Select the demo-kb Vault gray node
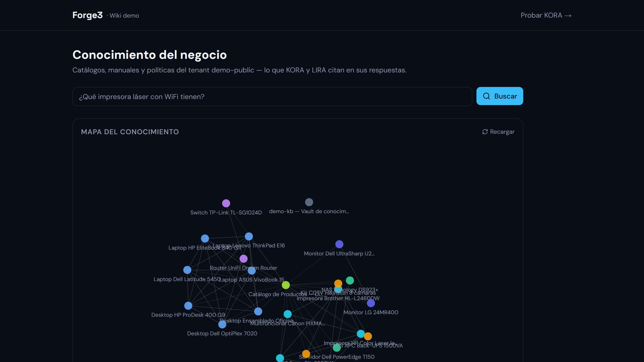 click(309, 202)
